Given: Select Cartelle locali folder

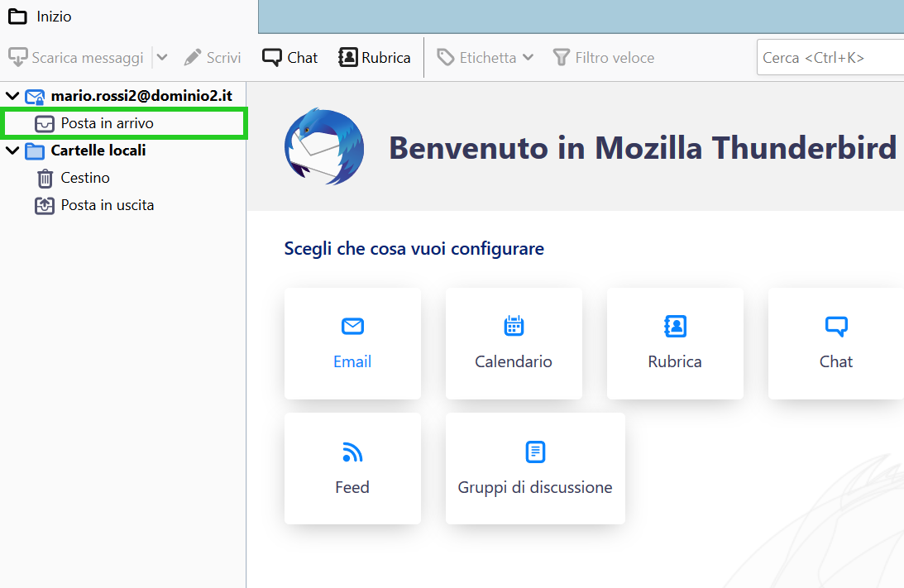Looking at the screenshot, I should click(x=98, y=151).
